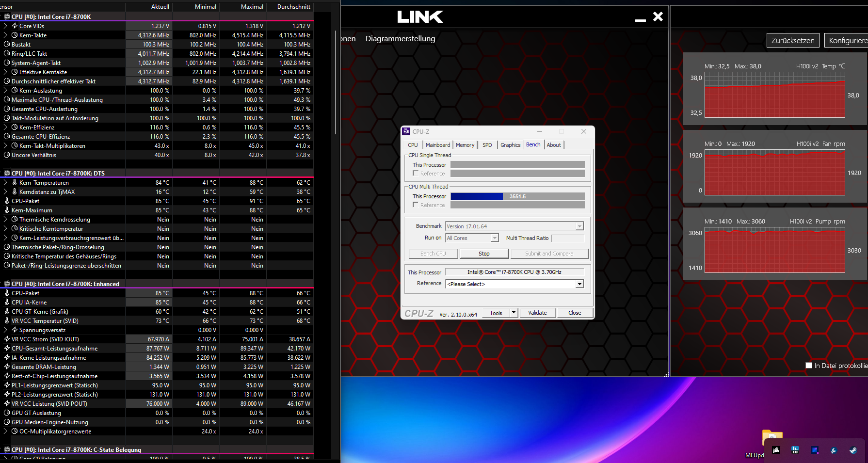The width and height of the screenshot is (868, 463).
Task: Click the clock icon beside Ring/LLC Takt
Action: (x=7, y=53)
